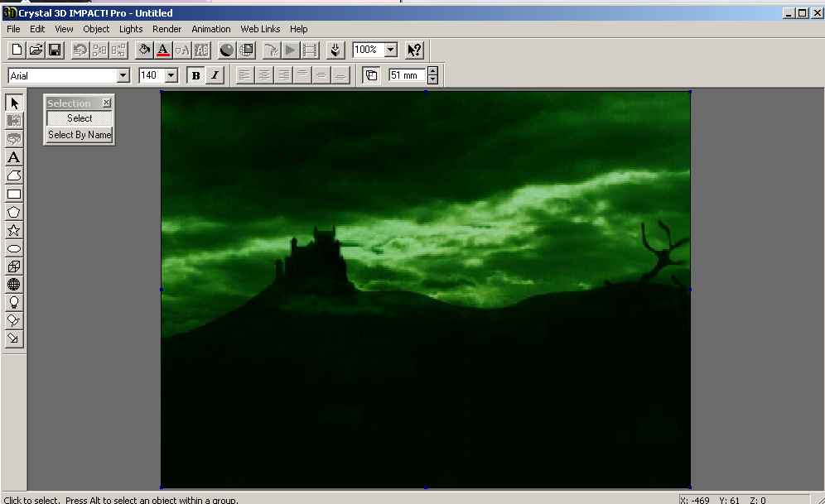Click the Select button in Selection panel
Image resolution: width=825 pixels, height=504 pixels.
pos(80,118)
